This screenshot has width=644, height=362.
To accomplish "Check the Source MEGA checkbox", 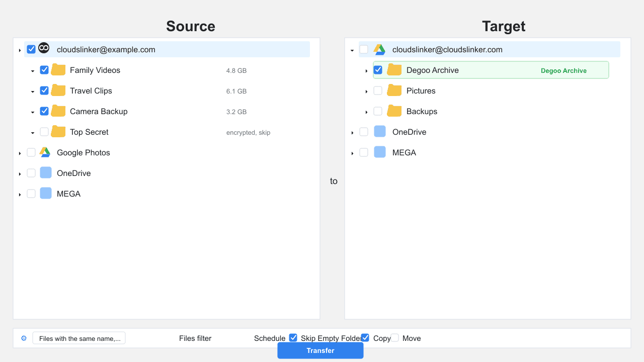I will click(x=31, y=194).
